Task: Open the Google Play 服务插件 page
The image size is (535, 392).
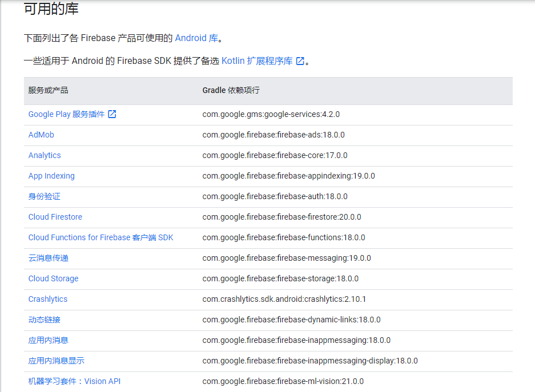Action: [x=67, y=114]
